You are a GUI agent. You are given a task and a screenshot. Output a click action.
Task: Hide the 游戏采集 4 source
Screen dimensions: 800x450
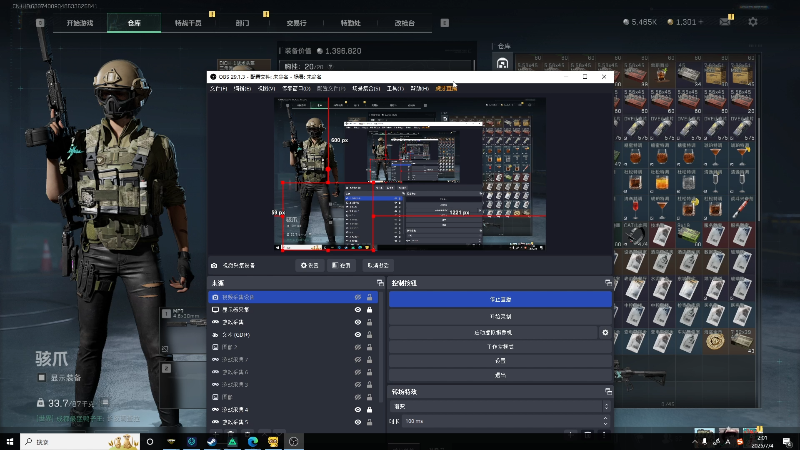click(358, 410)
